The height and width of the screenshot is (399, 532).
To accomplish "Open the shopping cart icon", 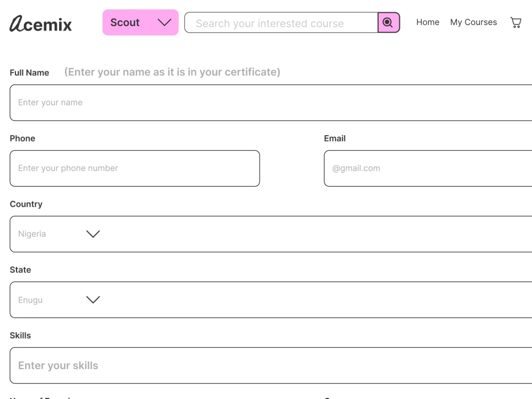I will pyautogui.click(x=516, y=22).
